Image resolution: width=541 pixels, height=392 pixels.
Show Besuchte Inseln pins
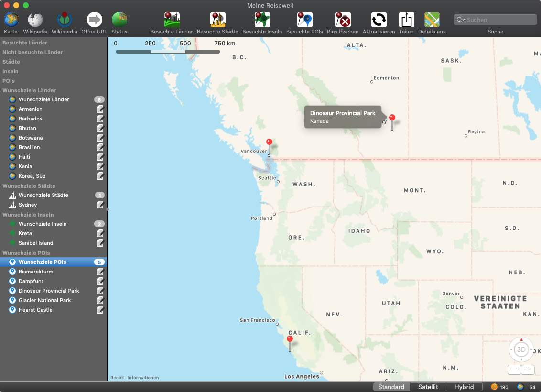click(x=262, y=20)
